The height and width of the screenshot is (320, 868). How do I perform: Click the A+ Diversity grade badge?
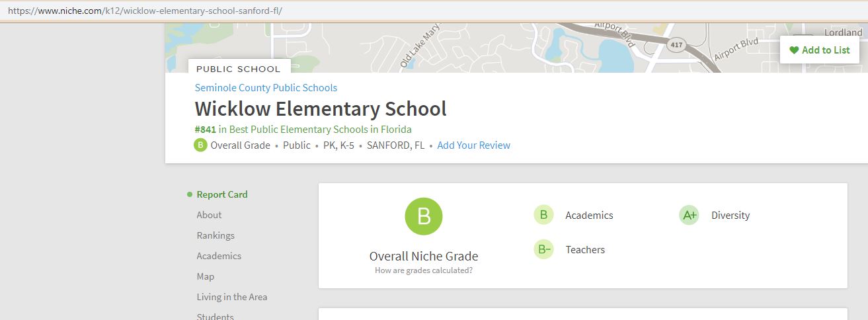coord(689,215)
